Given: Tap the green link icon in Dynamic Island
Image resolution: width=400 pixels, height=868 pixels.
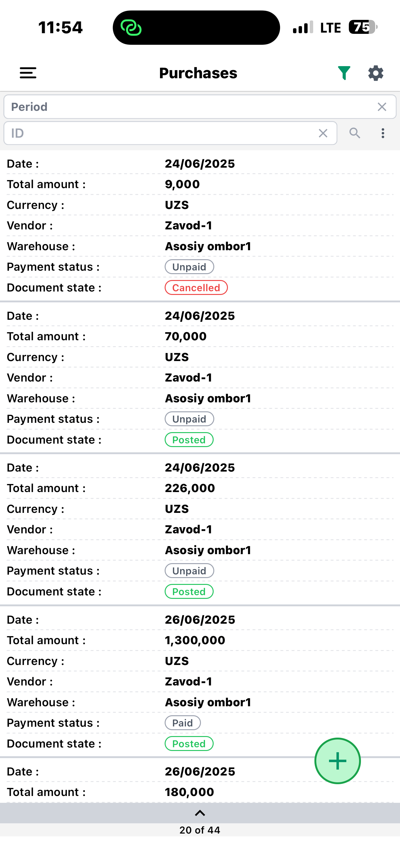Looking at the screenshot, I should (131, 28).
